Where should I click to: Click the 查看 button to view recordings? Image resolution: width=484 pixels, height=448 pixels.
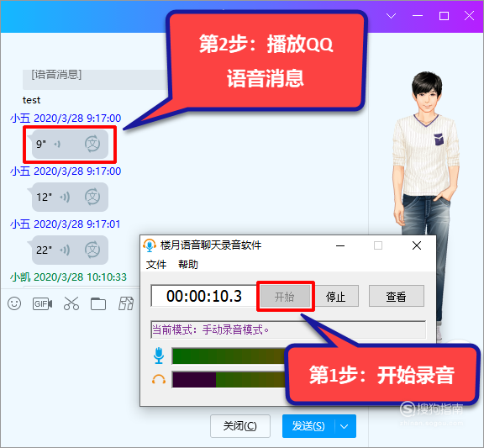point(397,297)
